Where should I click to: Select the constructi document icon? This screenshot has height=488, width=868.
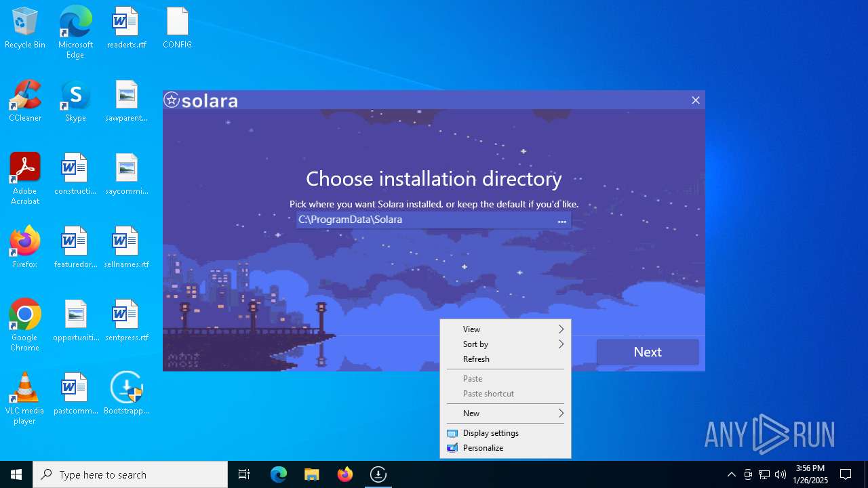75,175
